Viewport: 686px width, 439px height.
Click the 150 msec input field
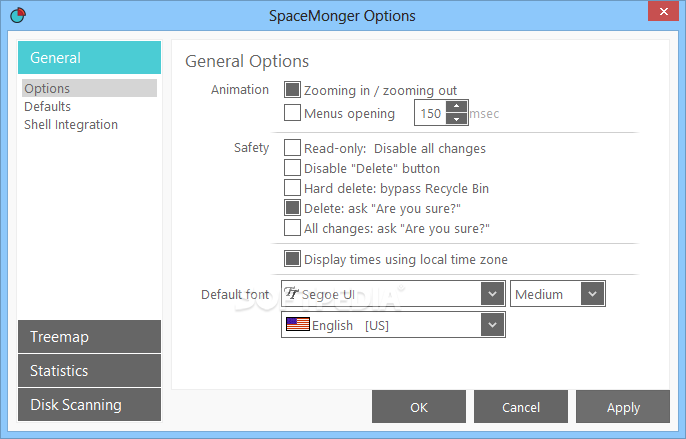430,113
